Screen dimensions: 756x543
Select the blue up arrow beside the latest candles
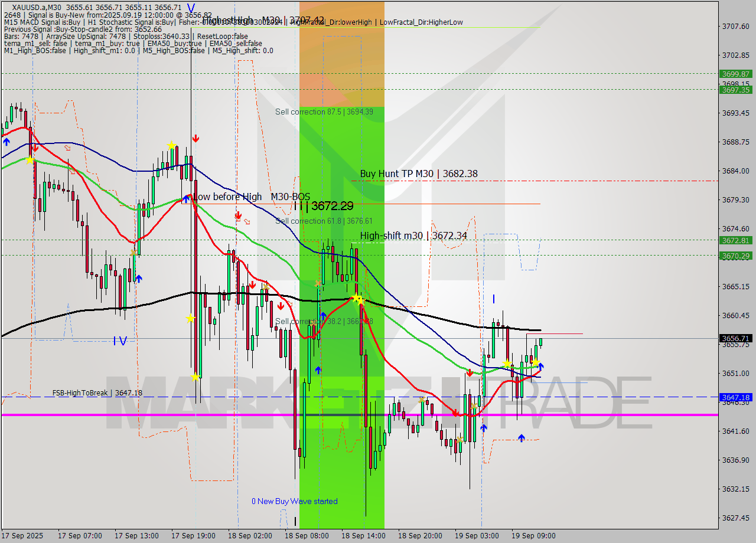pyautogui.click(x=540, y=367)
